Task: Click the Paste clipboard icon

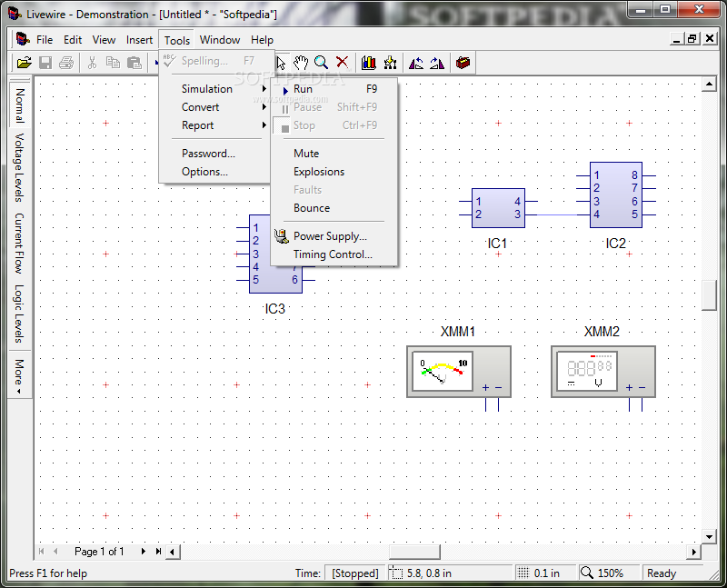Action: [134, 63]
